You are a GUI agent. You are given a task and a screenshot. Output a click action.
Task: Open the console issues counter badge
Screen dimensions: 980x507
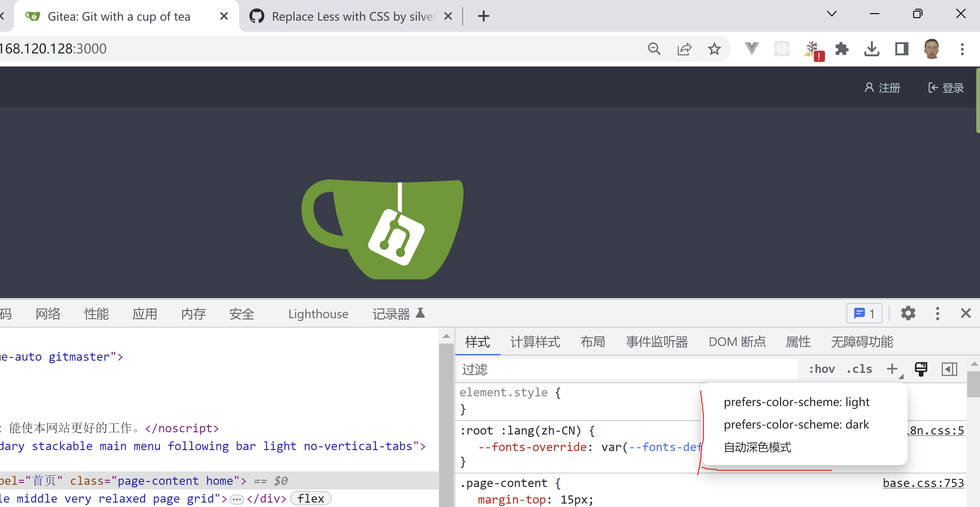click(x=864, y=313)
